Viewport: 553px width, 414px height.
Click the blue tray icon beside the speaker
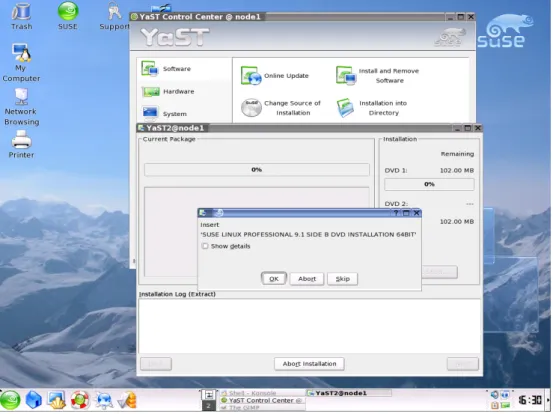point(505,395)
